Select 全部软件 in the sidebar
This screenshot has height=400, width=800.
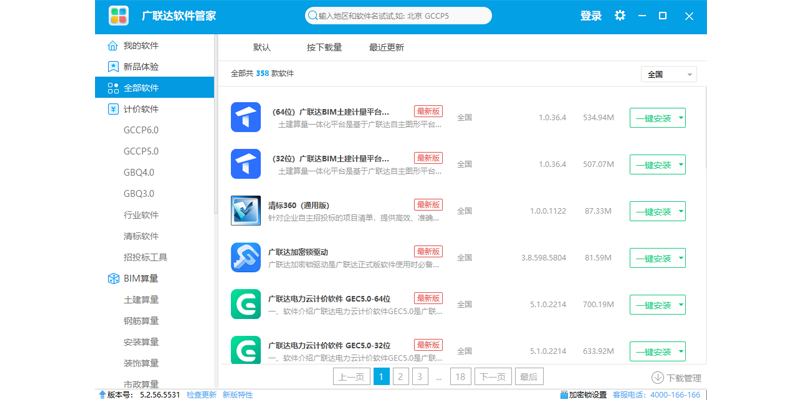(155, 88)
